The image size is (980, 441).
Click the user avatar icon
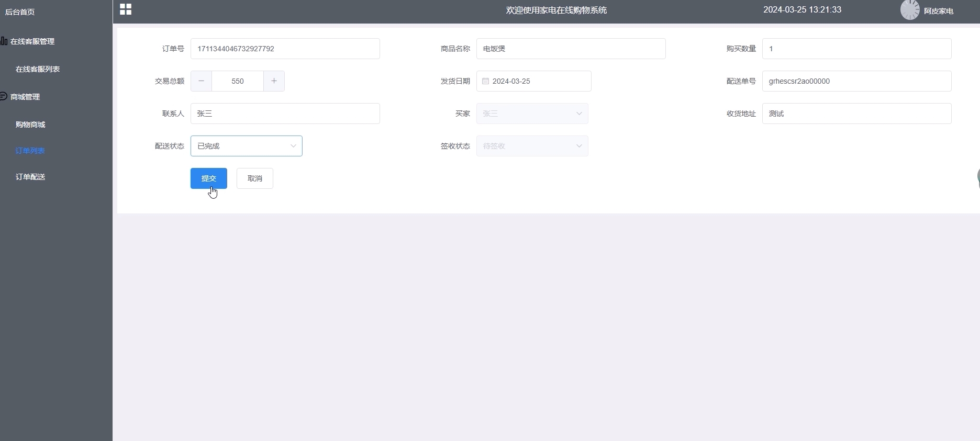[909, 10]
